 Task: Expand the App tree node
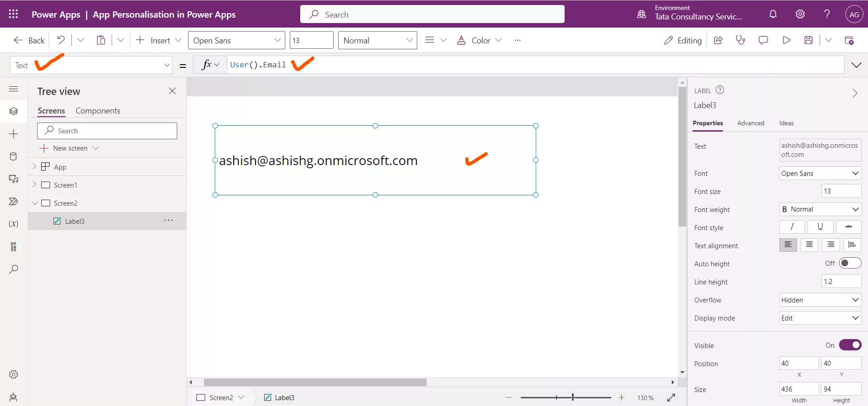coord(34,166)
